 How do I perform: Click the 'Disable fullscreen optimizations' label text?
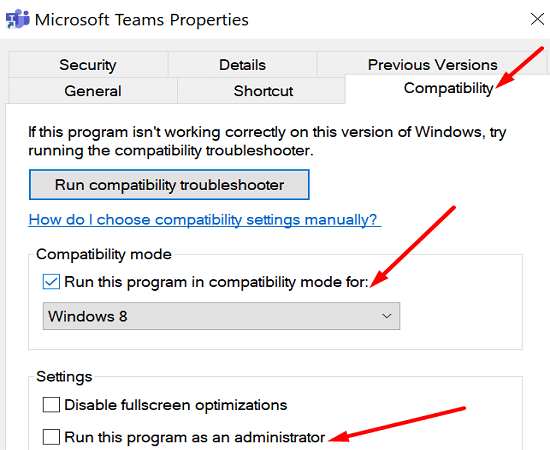[176, 405]
